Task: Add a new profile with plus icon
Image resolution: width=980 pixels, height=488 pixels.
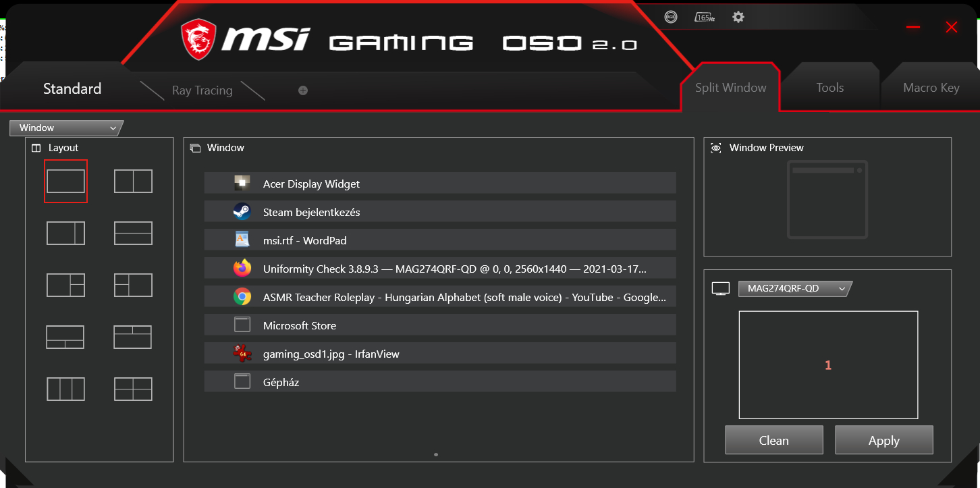Action: pyautogui.click(x=303, y=90)
